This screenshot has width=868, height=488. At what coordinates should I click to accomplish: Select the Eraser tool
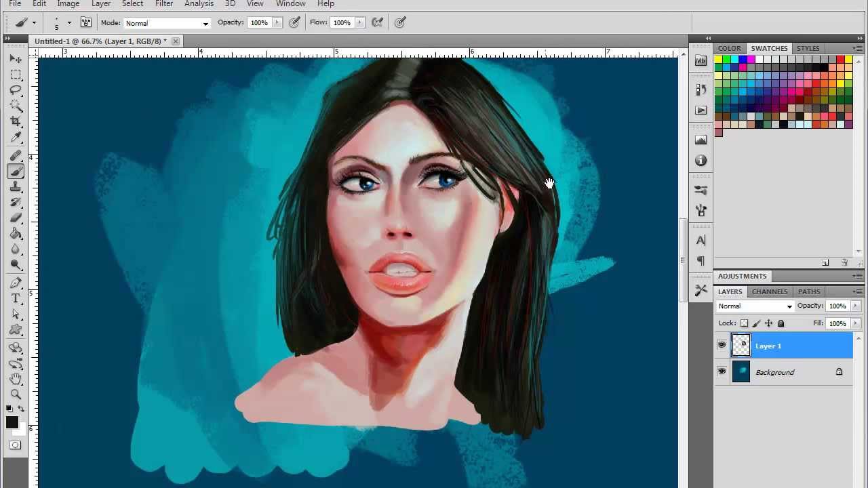click(16, 218)
